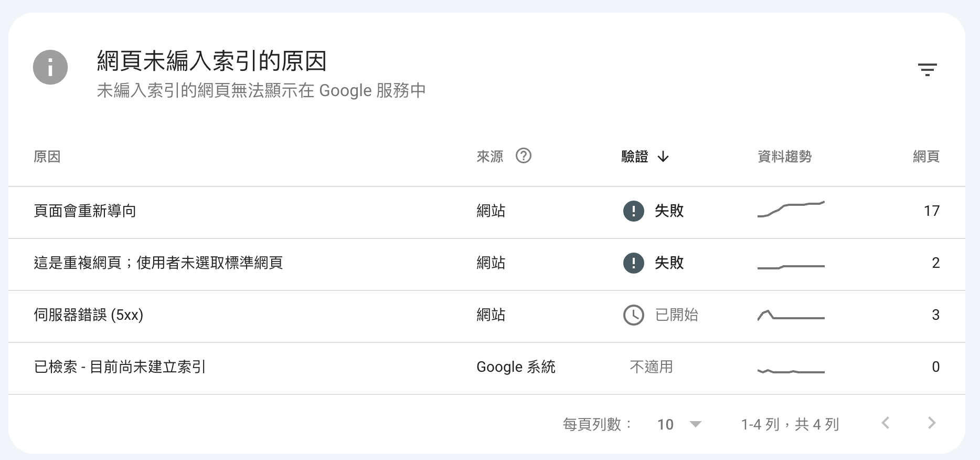Image resolution: width=980 pixels, height=460 pixels.
Task: Click the info icon beside the heading
Action: tap(50, 67)
